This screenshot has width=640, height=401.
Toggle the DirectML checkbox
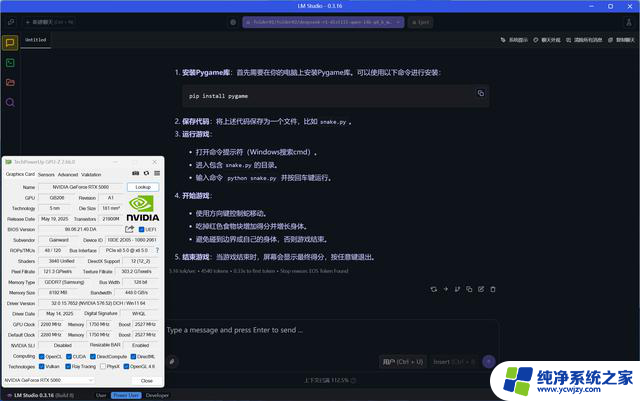tap(133, 356)
